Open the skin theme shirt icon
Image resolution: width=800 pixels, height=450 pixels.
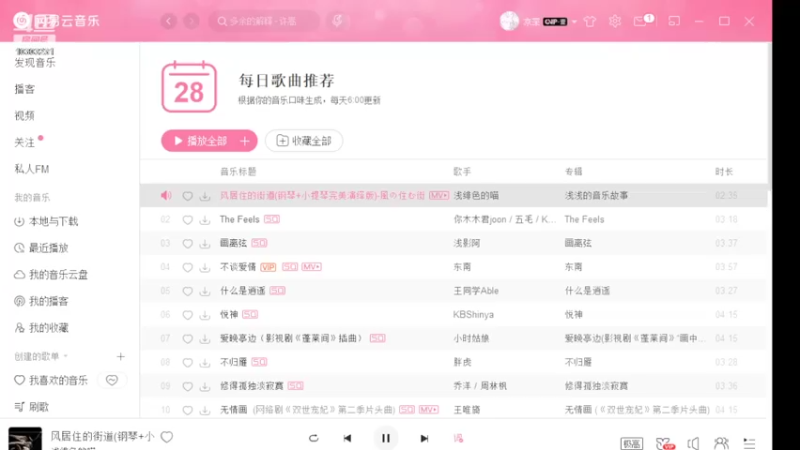tap(590, 21)
